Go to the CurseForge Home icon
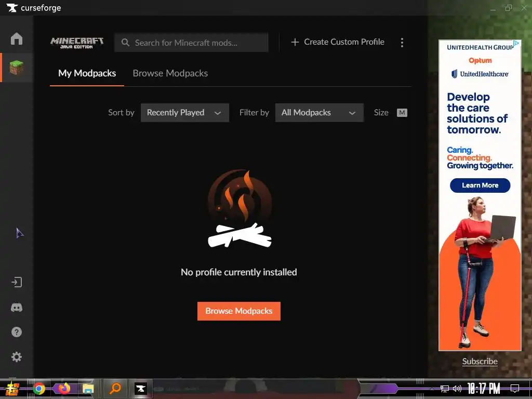532x399 pixels. (x=16, y=38)
